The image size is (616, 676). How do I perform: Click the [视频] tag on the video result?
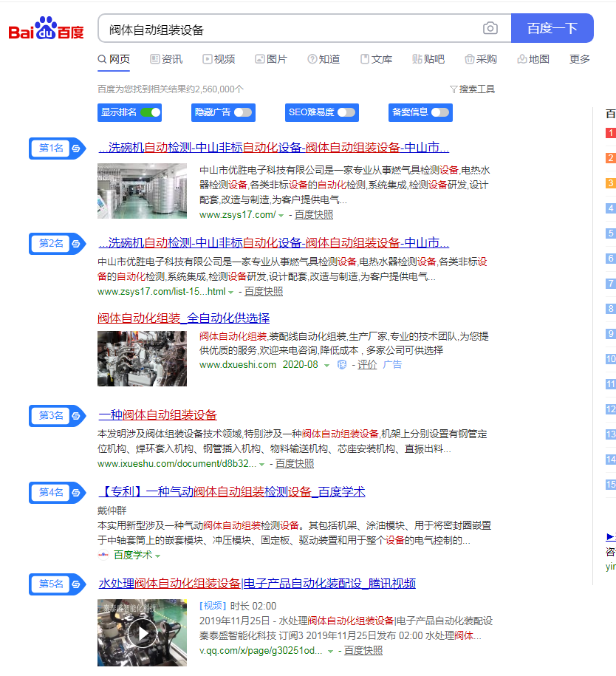[x=213, y=606]
